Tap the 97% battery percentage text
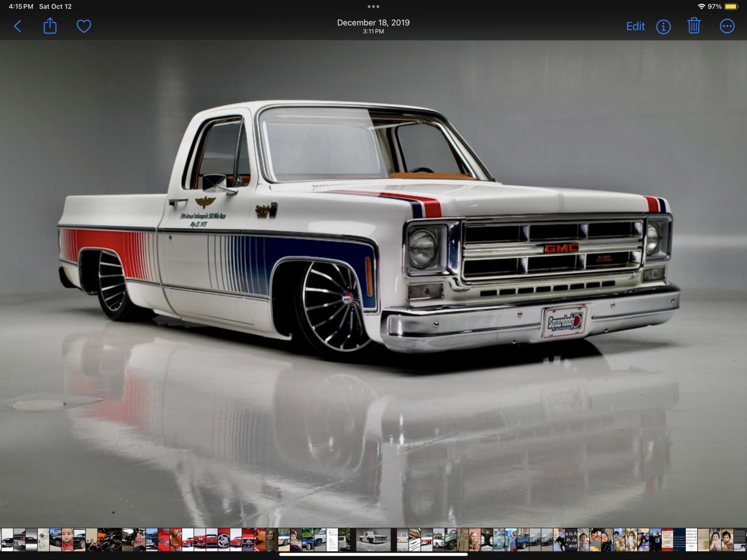The height and width of the screenshot is (560, 747). (x=715, y=6)
